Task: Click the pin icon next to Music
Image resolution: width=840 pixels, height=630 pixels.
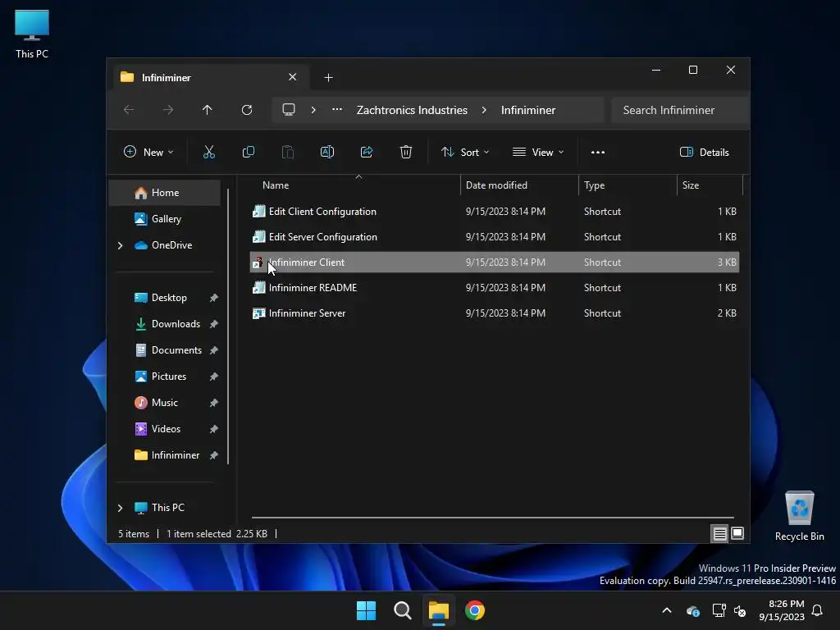Action: (x=214, y=402)
